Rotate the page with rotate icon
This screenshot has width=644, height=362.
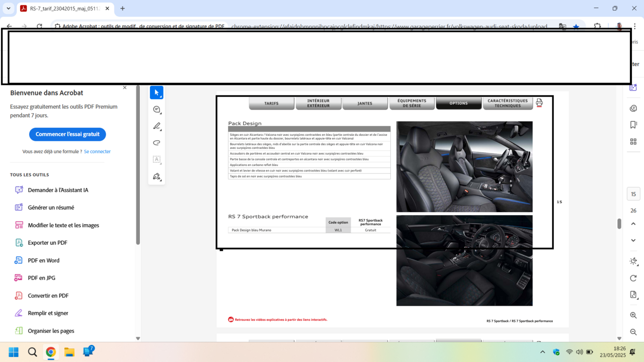[x=633, y=278]
